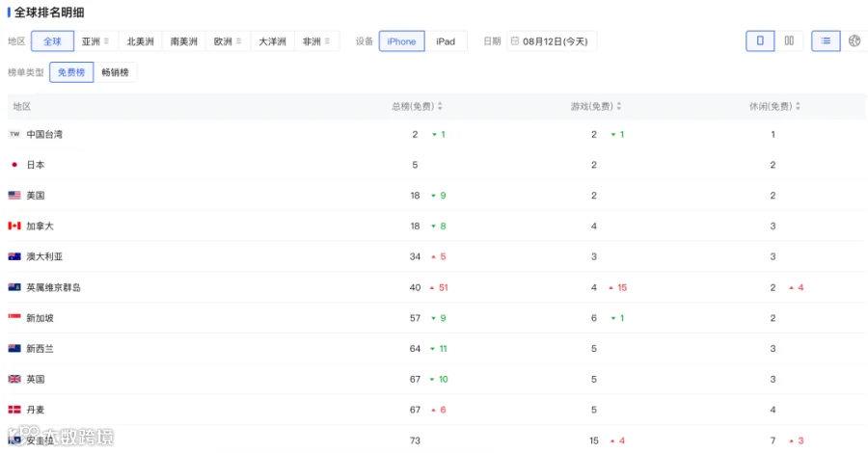Viewport: 868px width, 453px height.
Task: Open the date picker 08月12日(今天)
Action: click(x=552, y=41)
